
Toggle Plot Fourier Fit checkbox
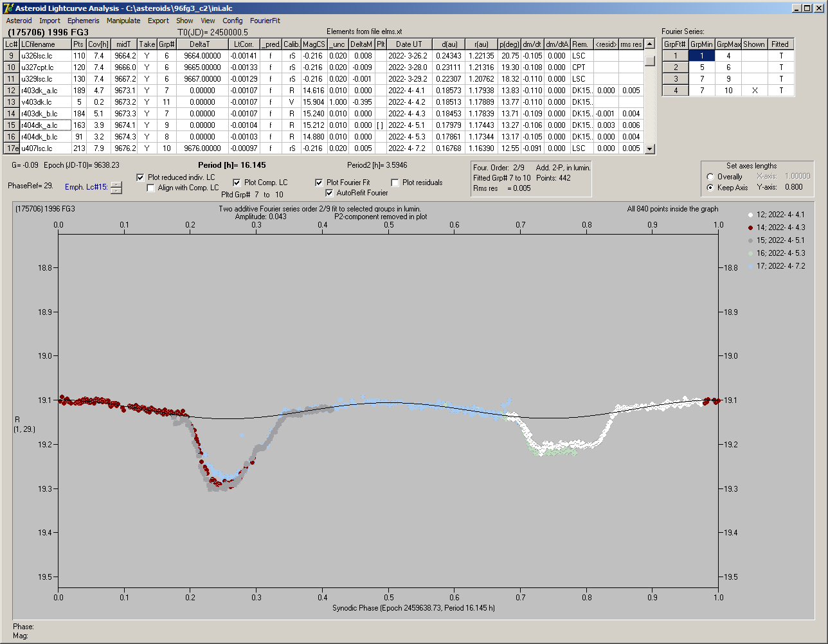coord(319,183)
